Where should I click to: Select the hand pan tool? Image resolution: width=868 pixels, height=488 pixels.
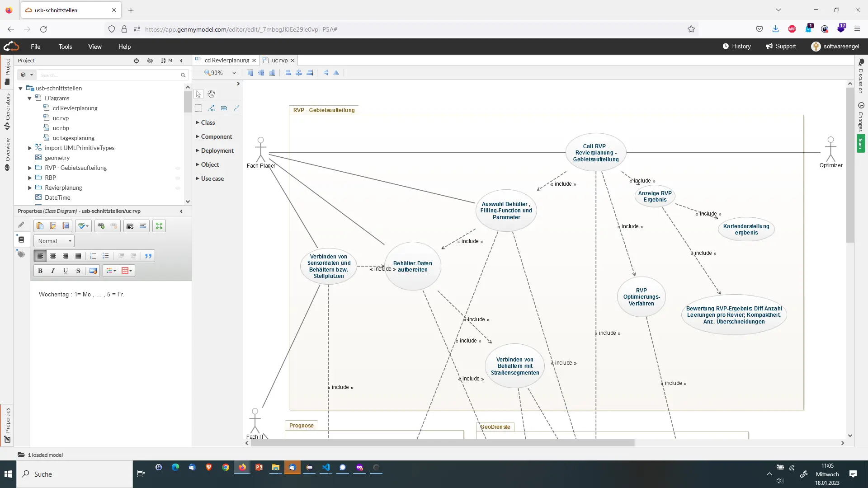211,94
